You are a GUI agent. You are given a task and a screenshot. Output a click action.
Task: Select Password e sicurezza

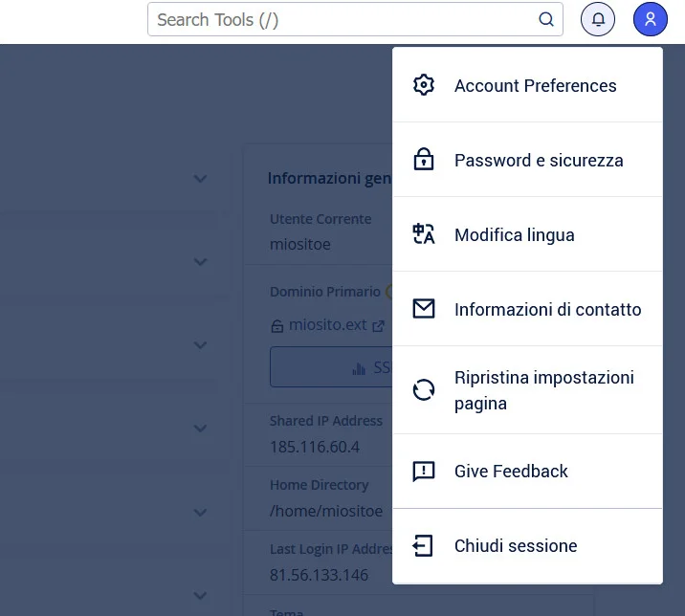527,160
